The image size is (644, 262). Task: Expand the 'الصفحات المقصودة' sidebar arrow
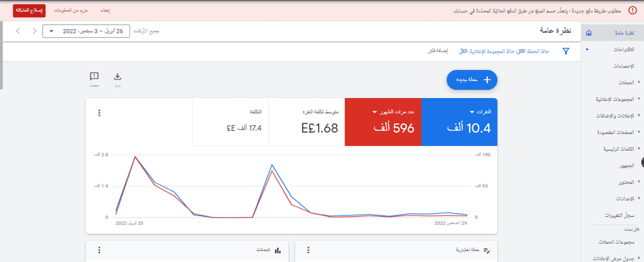click(639, 133)
